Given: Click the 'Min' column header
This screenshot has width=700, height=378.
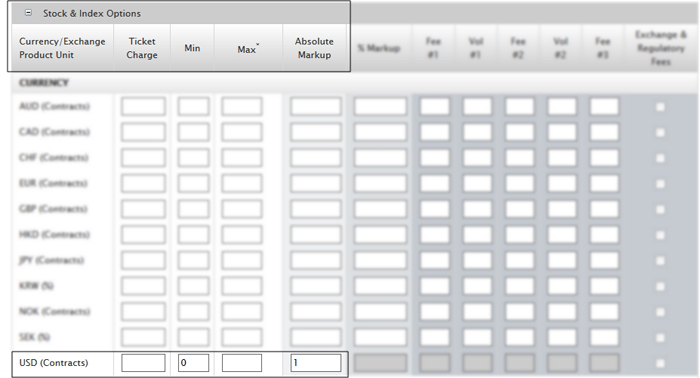Looking at the screenshot, I should [192, 48].
